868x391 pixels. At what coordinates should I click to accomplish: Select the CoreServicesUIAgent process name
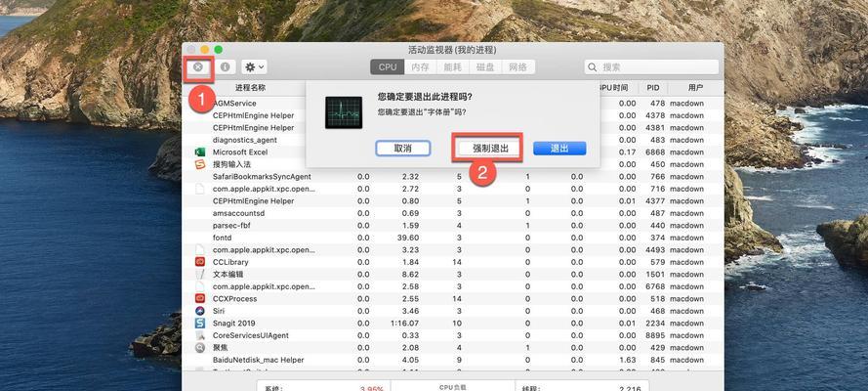[251, 335]
